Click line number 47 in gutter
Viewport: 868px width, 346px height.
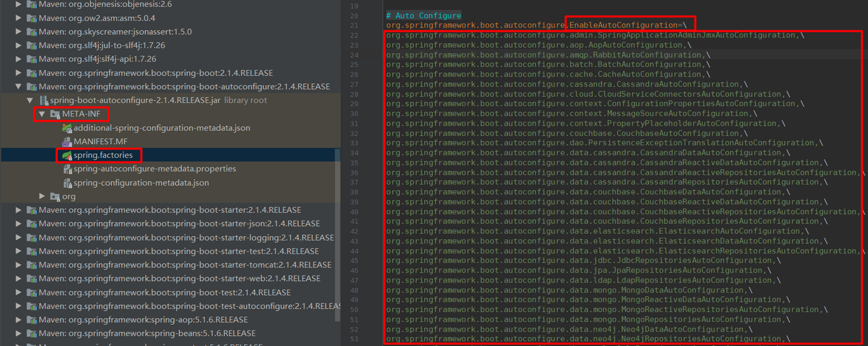(x=354, y=280)
